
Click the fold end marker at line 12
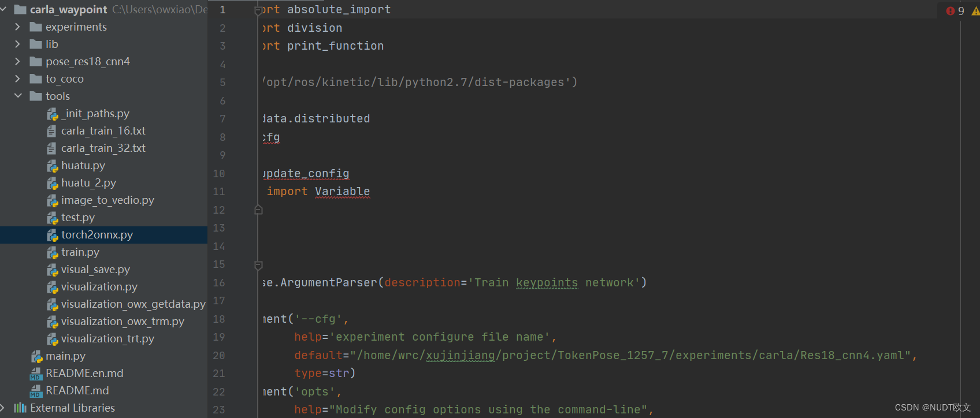click(258, 210)
